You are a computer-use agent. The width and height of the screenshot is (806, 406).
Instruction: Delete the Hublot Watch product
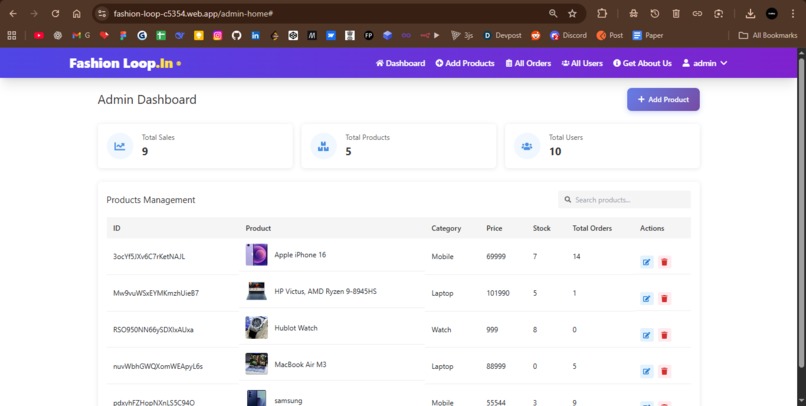tap(664, 335)
